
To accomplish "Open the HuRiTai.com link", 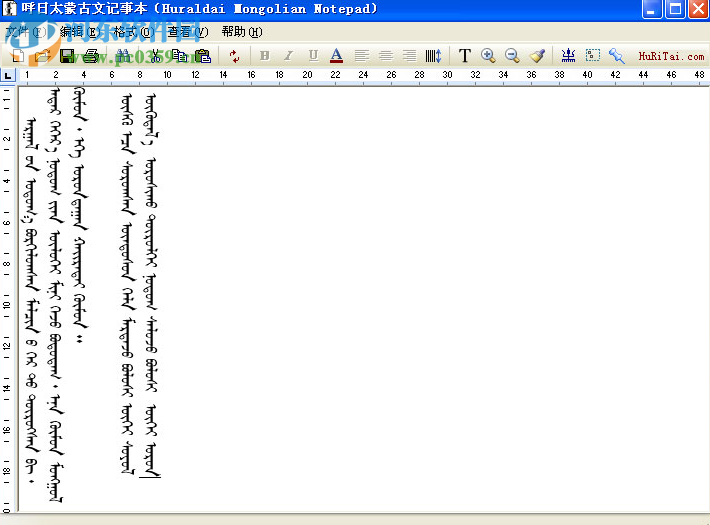I will click(x=672, y=56).
